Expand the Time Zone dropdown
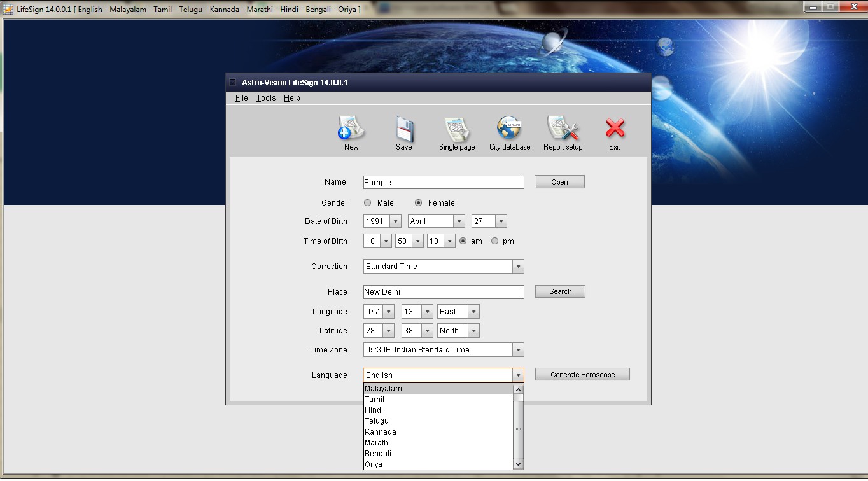The width and height of the screenshot is (868, 481). coord(518,350)
